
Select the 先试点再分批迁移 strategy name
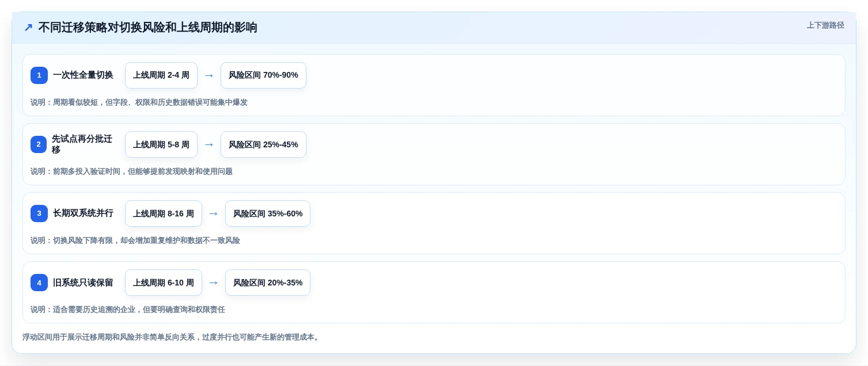pos(82,144)
